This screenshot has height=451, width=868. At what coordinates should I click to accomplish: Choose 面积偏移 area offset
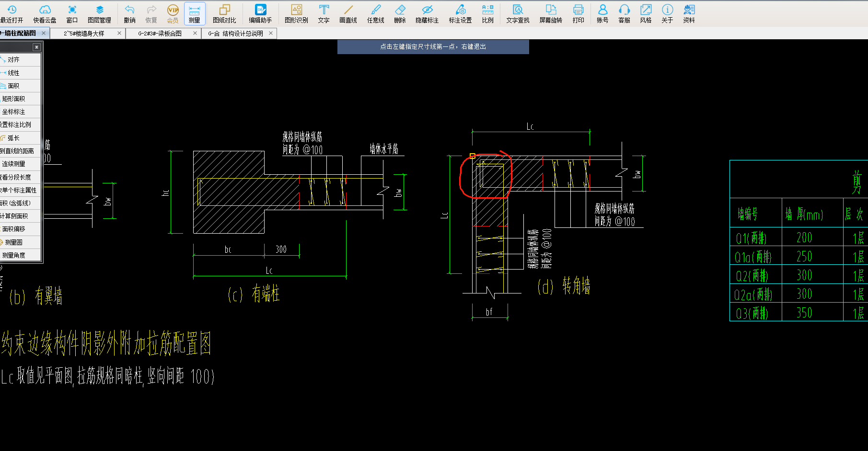pyautogui.click(x=20, y=229)
